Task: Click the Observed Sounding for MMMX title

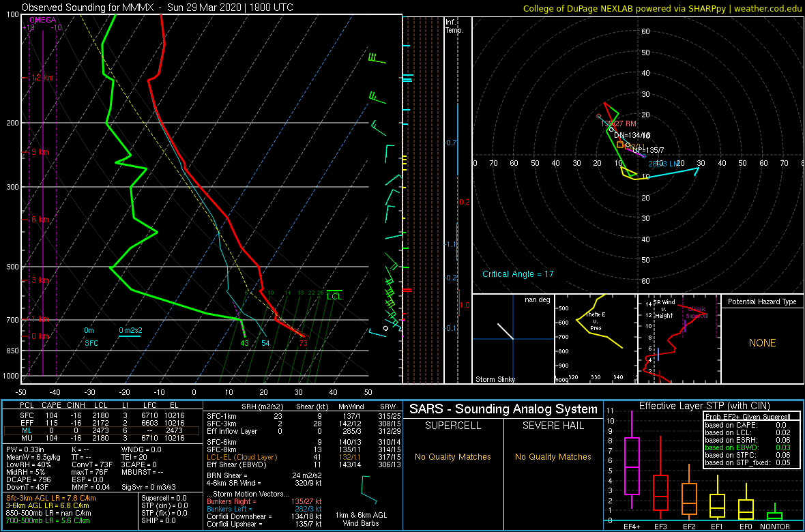Action: [158, 8]
